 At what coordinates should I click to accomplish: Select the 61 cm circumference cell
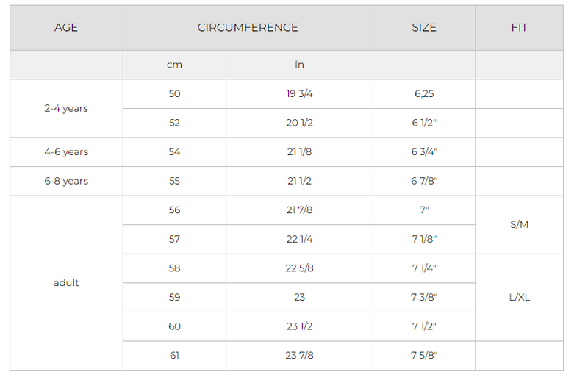pos(174,356)
